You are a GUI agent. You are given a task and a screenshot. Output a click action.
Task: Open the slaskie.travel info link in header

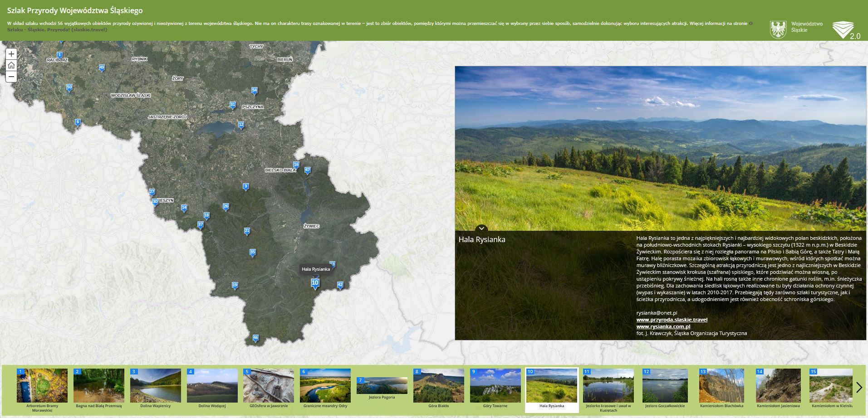coord(57,30)
